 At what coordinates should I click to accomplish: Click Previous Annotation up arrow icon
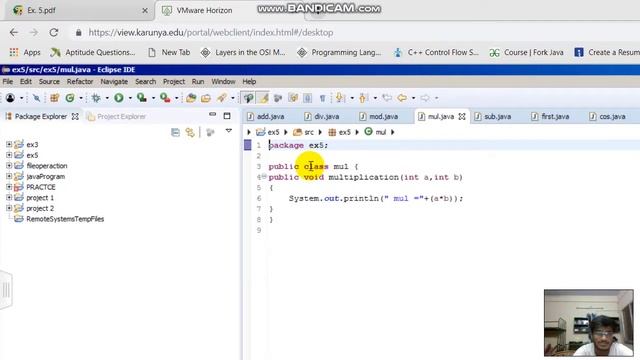[363, 98]
